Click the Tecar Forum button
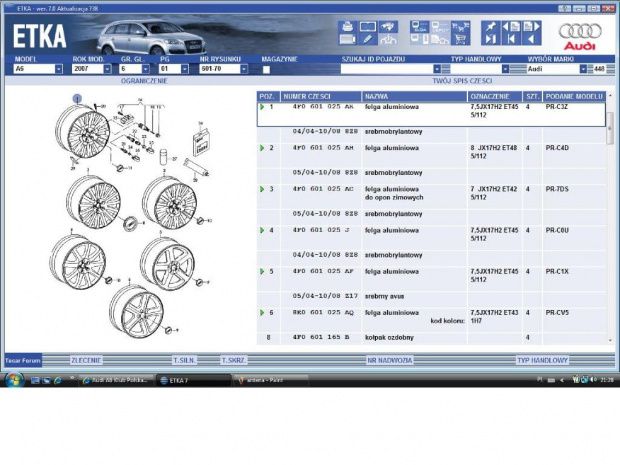620x465 pixels. tap(23, 360)
